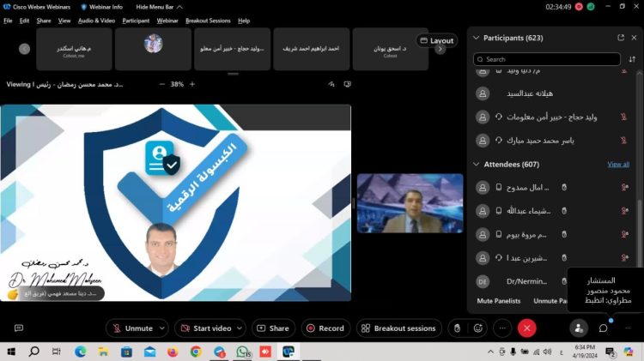This screenshot has width=644, height=361.
Task: Open Task View in the taskbar
Action: pos(57,352)
